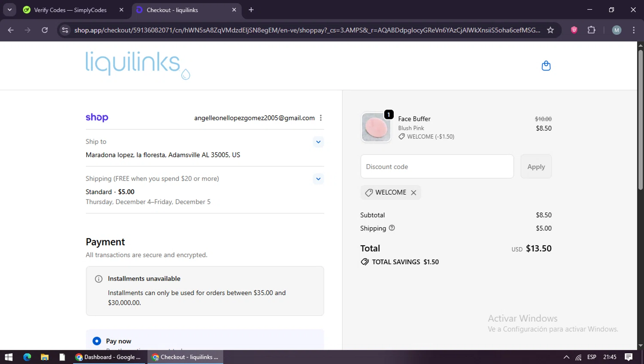
Task: View site information icon in address bar
Action: click(65, 30)
